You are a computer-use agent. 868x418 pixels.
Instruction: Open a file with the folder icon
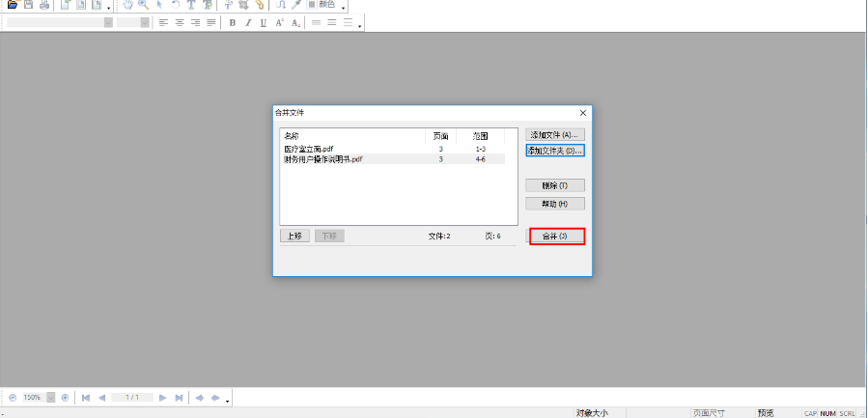13,5
